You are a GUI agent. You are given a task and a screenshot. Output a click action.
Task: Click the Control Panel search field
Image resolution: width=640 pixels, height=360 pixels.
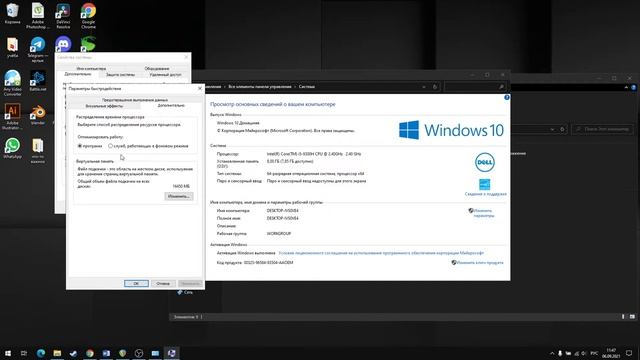(x=475, y=87)
